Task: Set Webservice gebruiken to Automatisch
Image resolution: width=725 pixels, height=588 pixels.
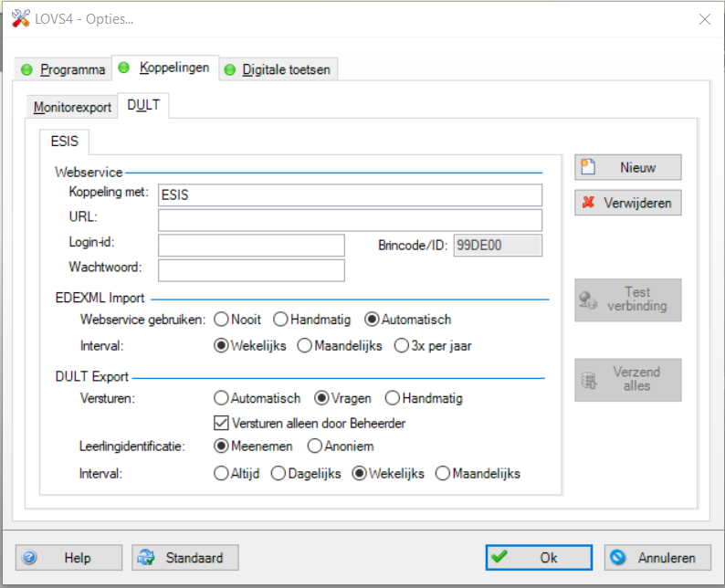Action: coord(372,320)
